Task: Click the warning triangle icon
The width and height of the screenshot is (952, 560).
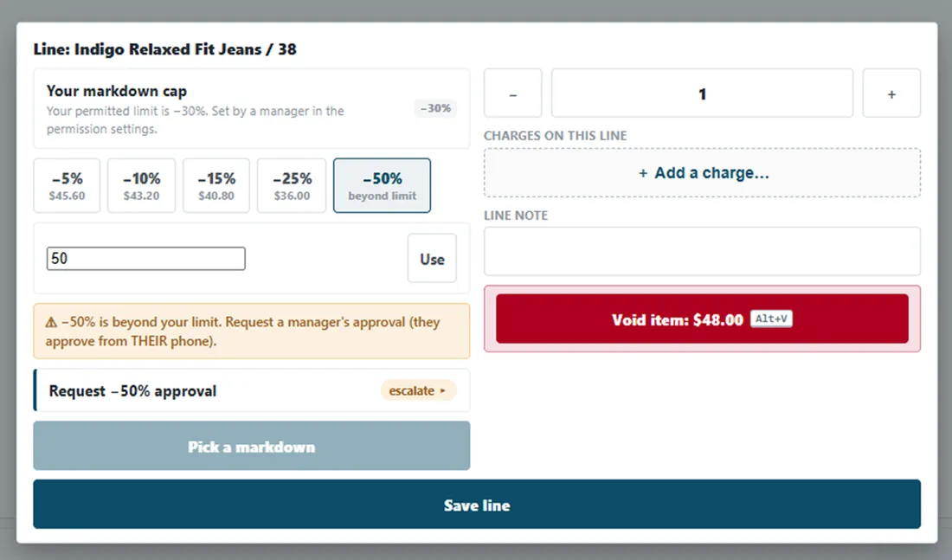Action: point(51,323)
